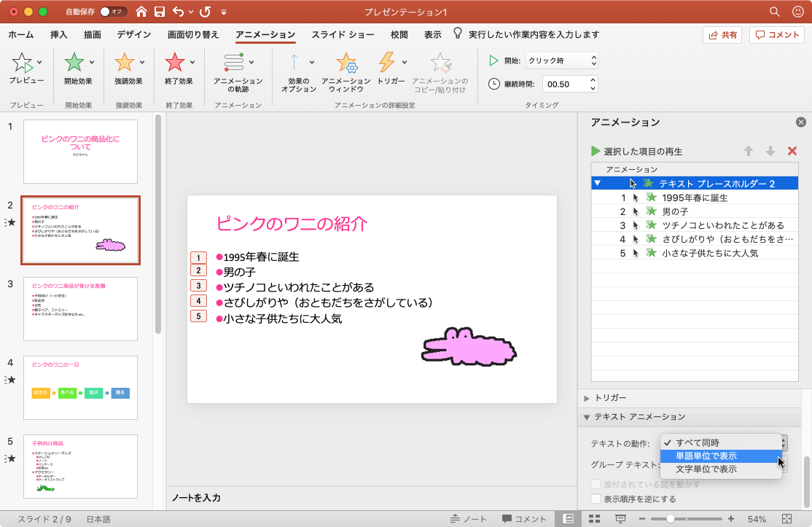Toggle the AutoSave (自動保存) switch
This screenshot has width=812, height=527.
[x=113, y=12]
